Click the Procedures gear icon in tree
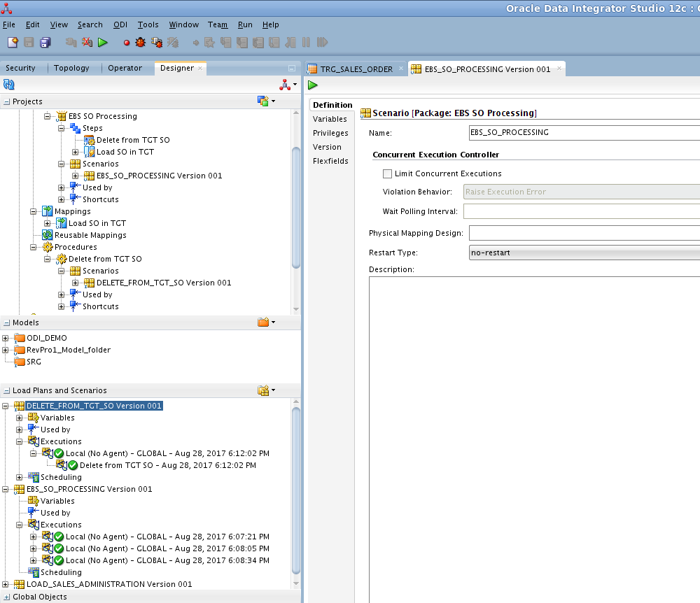The image size is (700, 603). click(48, 247)
